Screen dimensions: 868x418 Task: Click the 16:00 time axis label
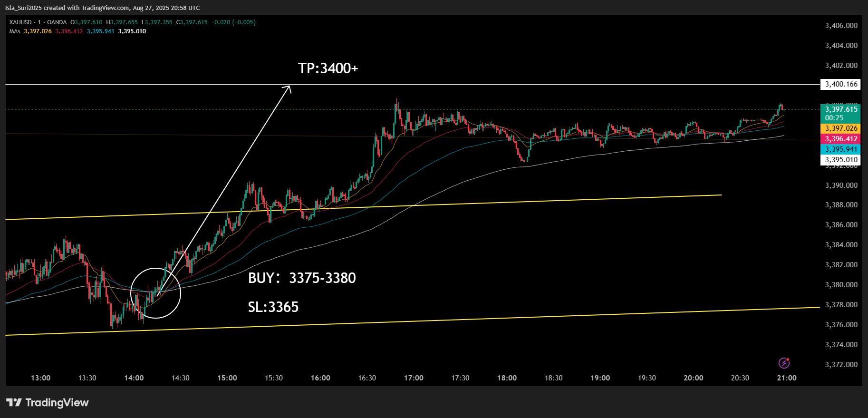[x=320, y=378]
